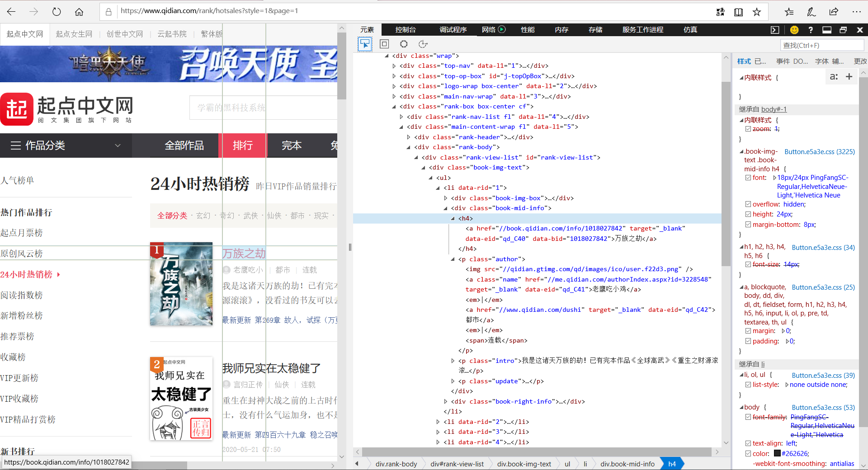Expand the rank-header div node
Viewport: 868px width, 470px height.
tap(409, 137)
